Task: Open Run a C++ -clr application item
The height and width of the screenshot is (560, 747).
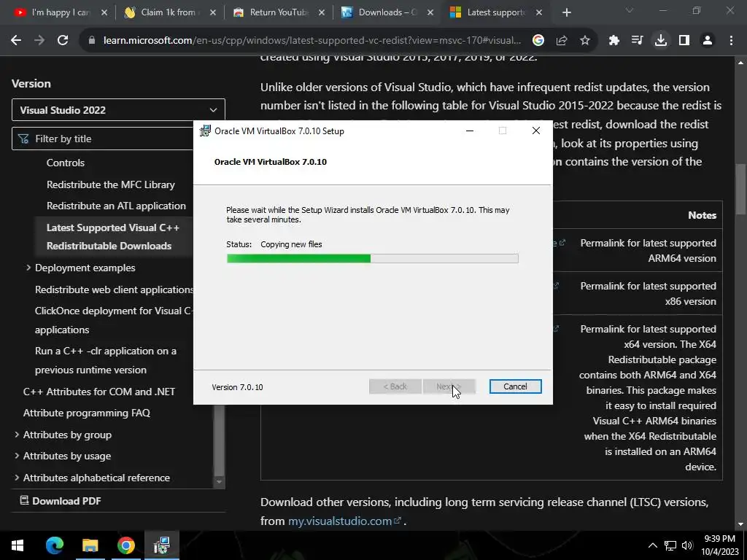Action: pyautogui.click(x=105, y=360)
